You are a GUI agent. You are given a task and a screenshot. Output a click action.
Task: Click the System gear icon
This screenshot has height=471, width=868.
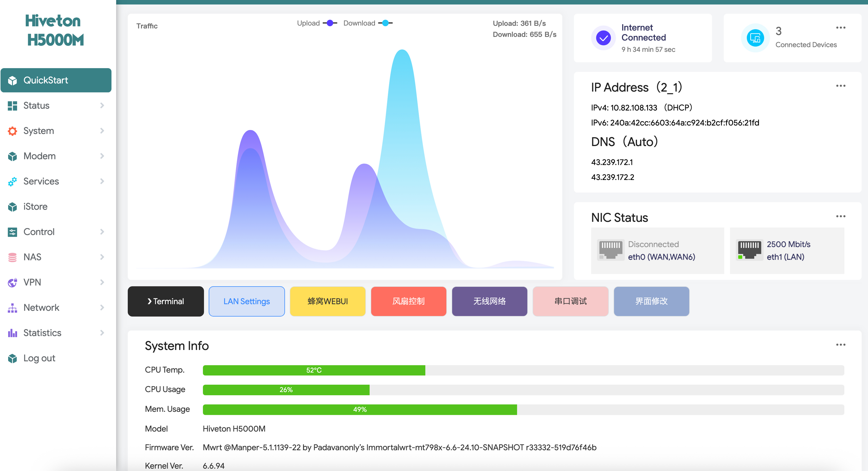[x=12, y=131]
